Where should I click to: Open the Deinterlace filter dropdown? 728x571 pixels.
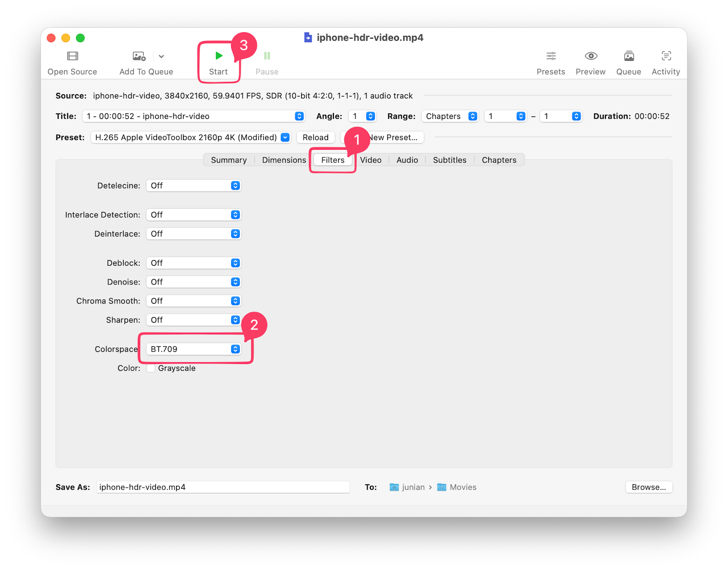point(193,234)
